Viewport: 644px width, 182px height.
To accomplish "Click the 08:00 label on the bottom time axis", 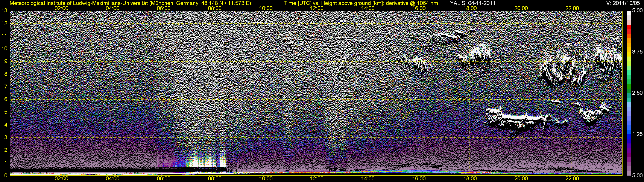I will 215,179.
